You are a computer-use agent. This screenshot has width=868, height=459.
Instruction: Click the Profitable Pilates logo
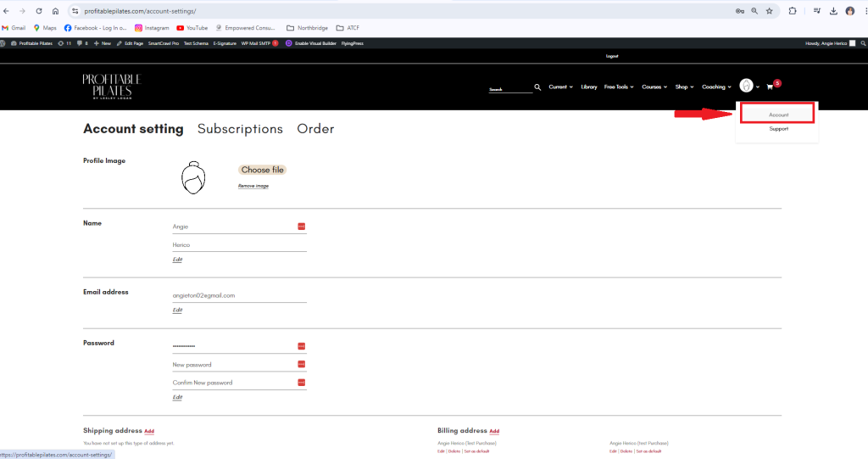(x=111, y=87)
